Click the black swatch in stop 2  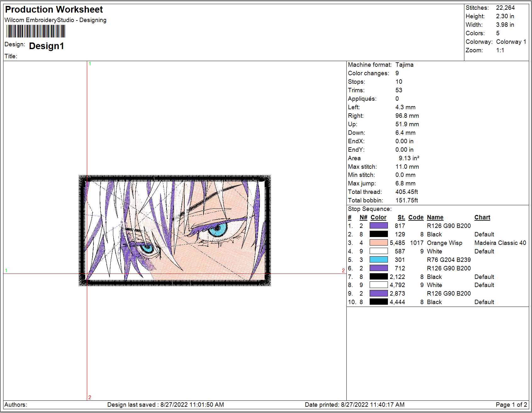coord(378,234)
